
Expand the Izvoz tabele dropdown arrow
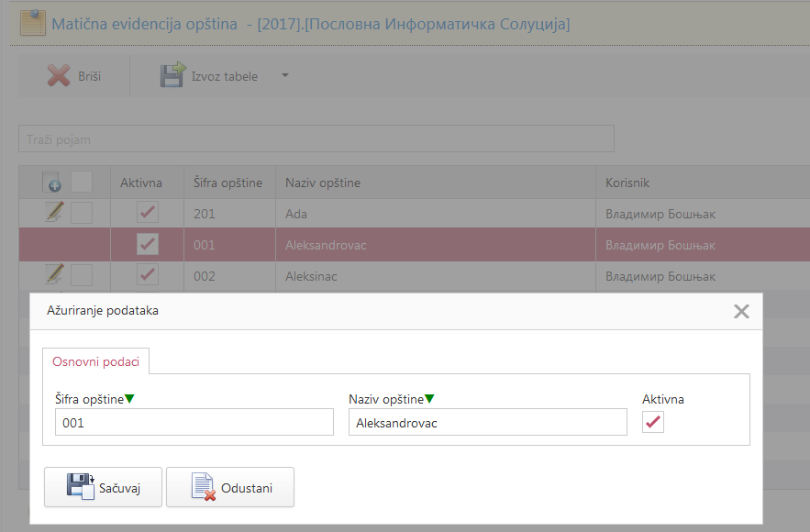click(284, 76)
